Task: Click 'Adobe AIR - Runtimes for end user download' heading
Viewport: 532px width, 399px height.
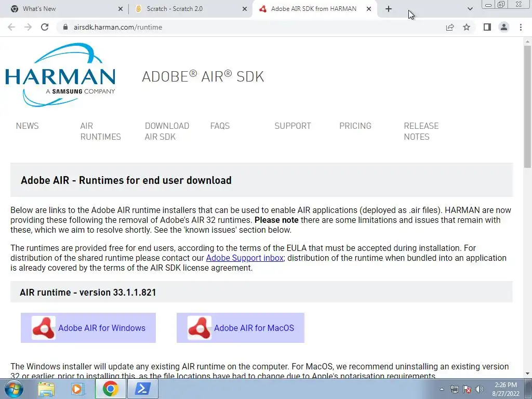Action: coord(126,180)
